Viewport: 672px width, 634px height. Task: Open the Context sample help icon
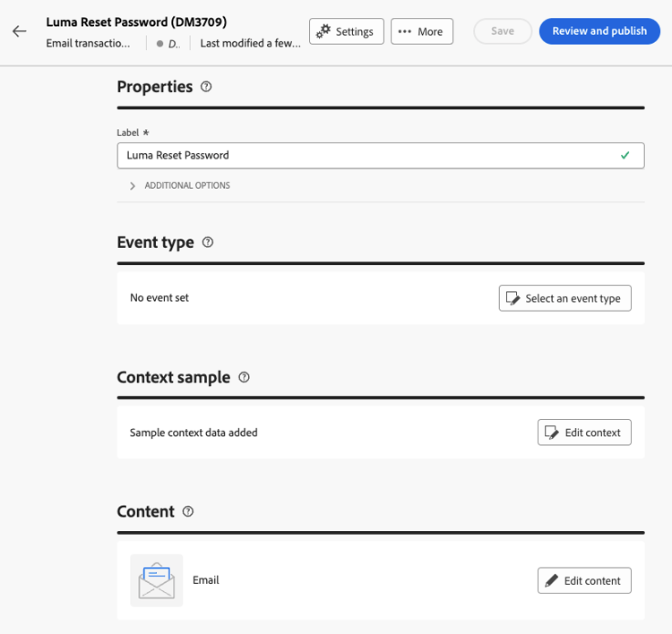(244, 377)
